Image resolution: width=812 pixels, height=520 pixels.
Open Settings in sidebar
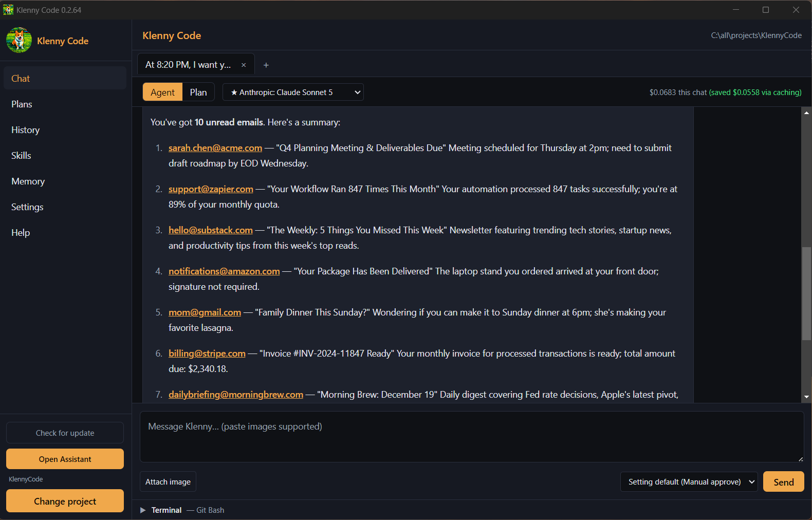(x=65, y=207)
